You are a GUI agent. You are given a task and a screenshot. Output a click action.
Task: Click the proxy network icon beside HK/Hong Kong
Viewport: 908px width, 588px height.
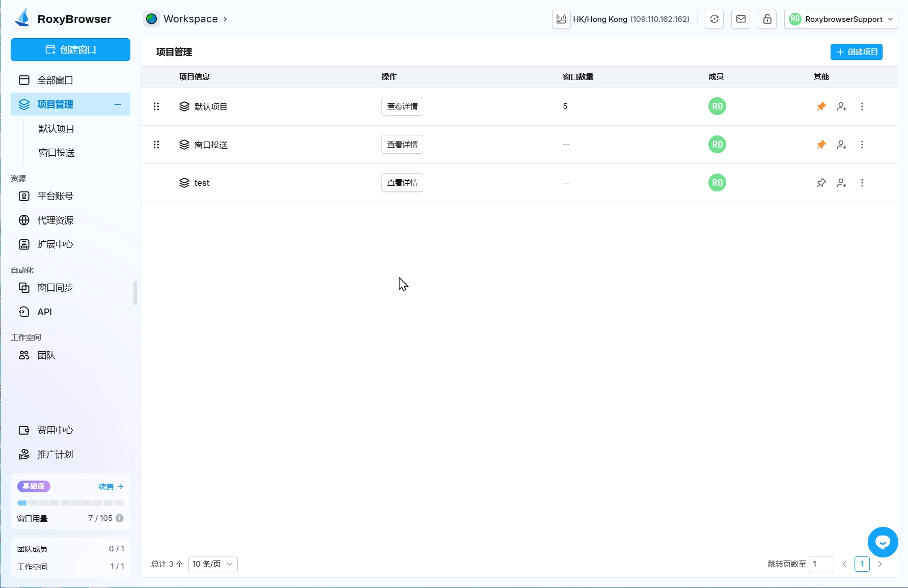pyautogui.click(x=561, y=19)
